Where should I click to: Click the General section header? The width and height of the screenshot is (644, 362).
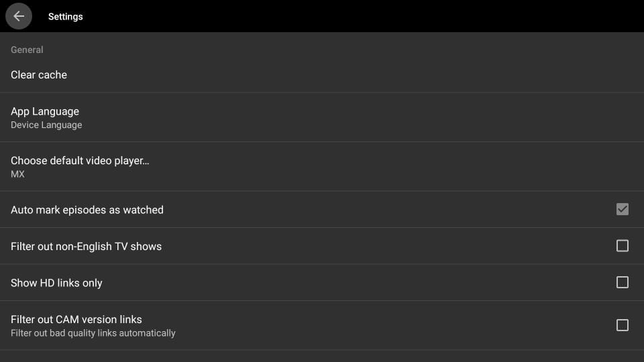27,50
